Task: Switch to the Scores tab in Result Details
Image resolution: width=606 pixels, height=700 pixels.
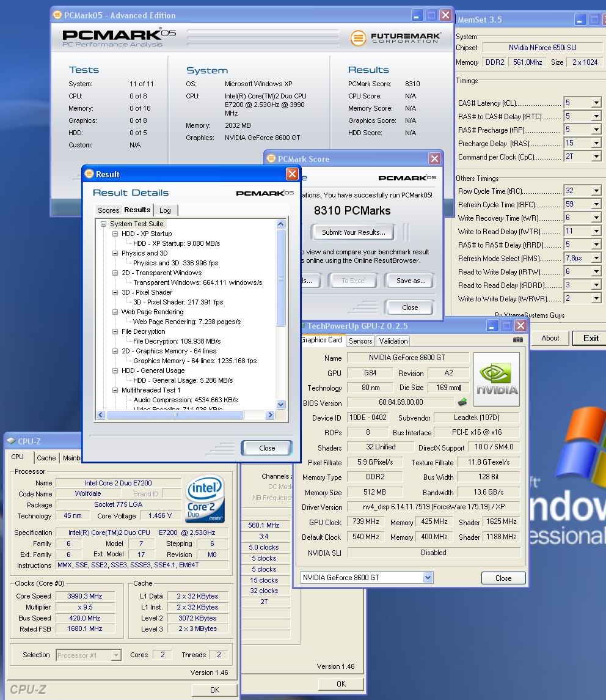Action: [109, 210]
